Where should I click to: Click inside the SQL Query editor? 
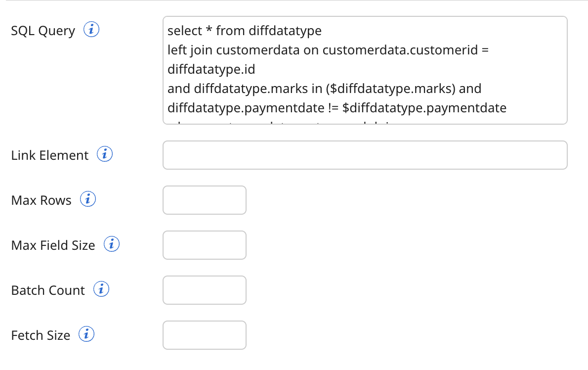(365, 69)
